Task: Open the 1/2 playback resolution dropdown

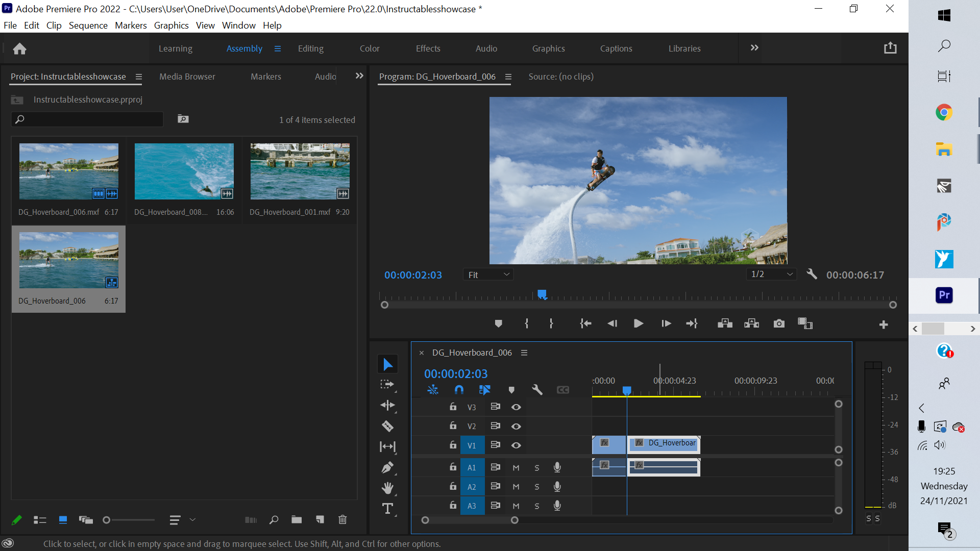Action: coord(771,274)
